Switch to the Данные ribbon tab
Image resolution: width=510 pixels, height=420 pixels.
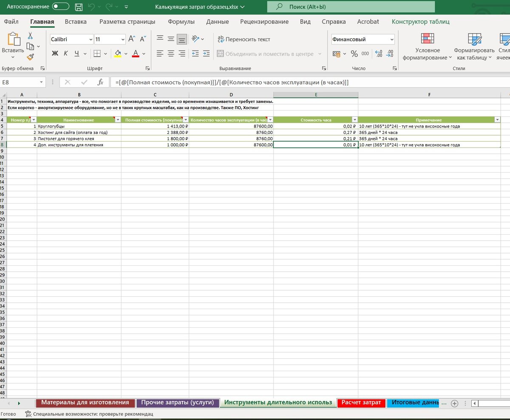pos(218,22)
